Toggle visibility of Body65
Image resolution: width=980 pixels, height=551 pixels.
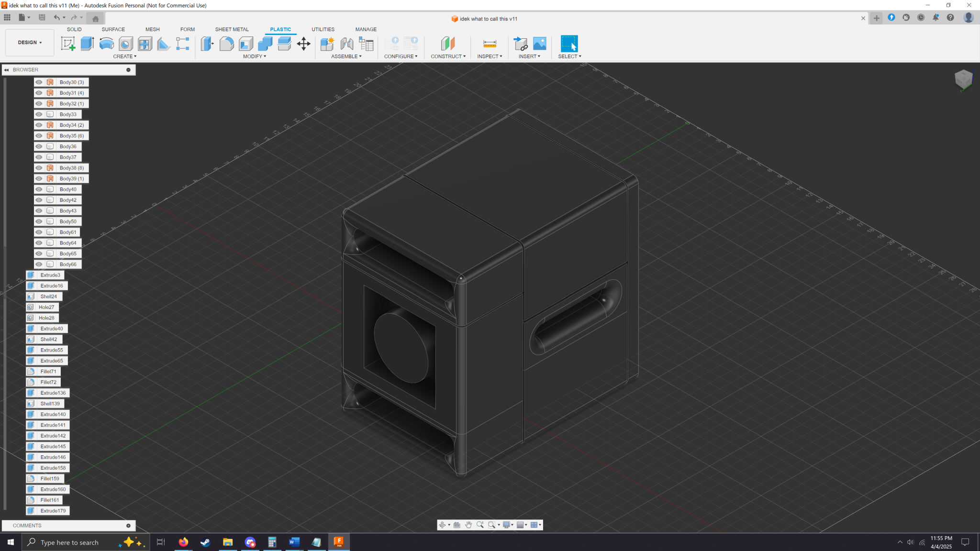[39, 253]
